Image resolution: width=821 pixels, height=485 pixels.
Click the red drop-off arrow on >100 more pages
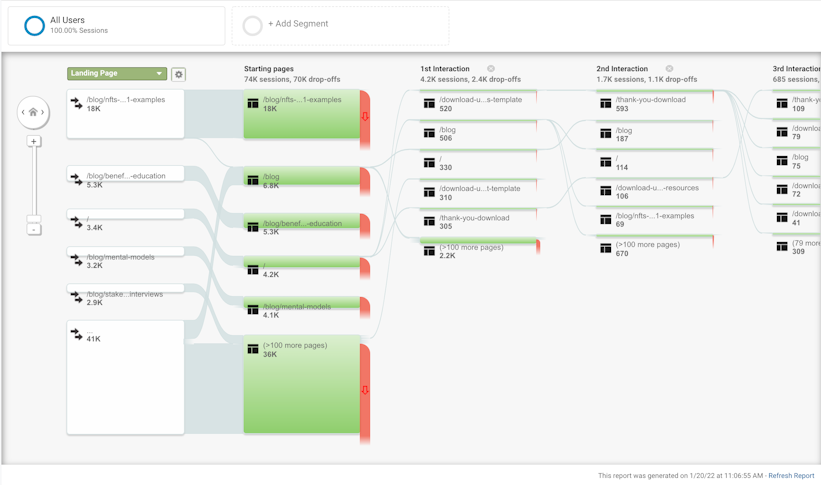[x=365, y=390]
